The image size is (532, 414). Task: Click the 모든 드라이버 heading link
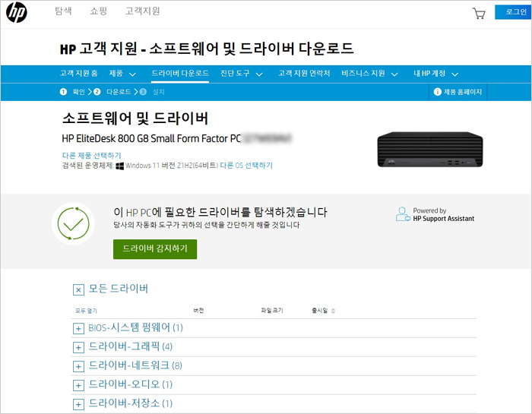coord(119,289)
